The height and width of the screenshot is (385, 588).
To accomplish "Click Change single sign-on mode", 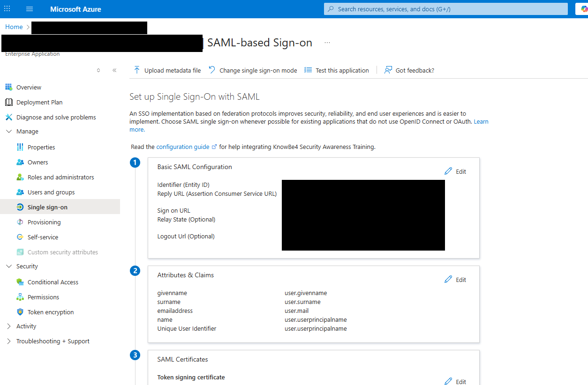I will [253, 70].
